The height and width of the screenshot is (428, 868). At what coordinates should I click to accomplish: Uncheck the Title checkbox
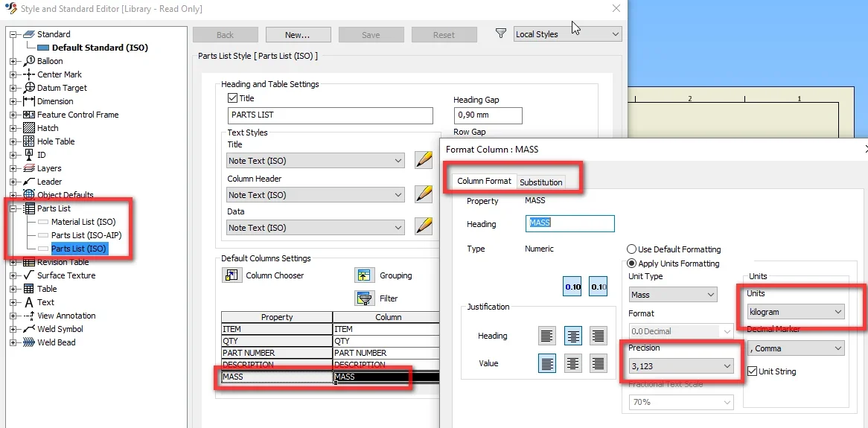click(232, 98)
